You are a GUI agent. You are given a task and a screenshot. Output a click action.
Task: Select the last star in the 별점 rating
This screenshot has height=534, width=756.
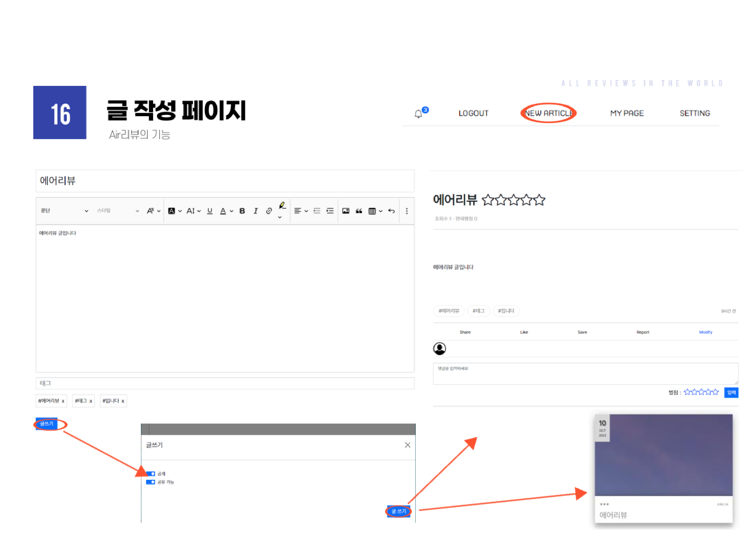tap(715, 392)
